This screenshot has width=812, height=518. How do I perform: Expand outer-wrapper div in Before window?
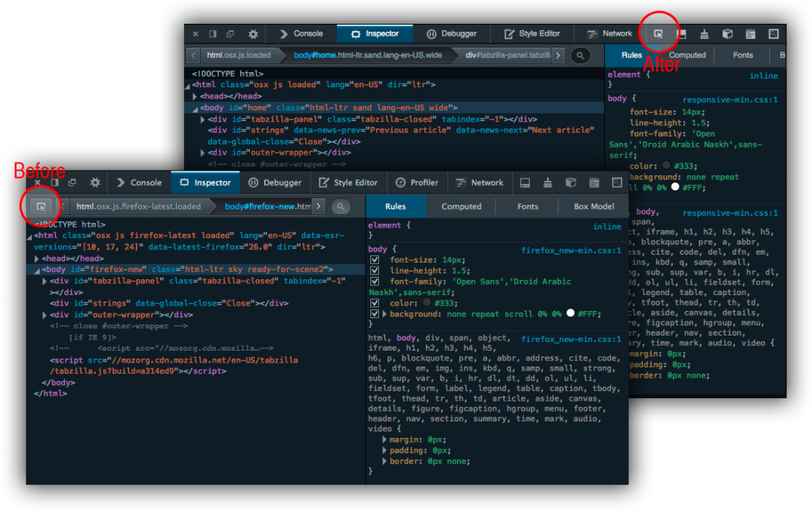coord(44,316)
